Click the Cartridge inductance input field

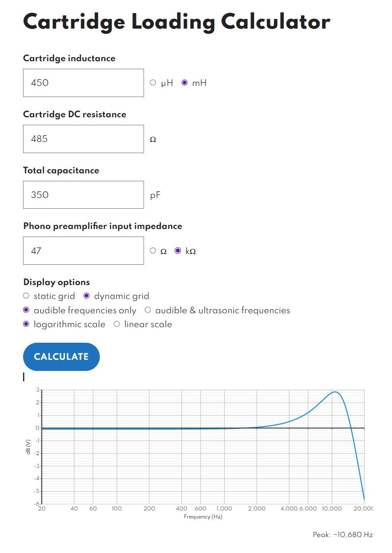[x=83, y=83]
